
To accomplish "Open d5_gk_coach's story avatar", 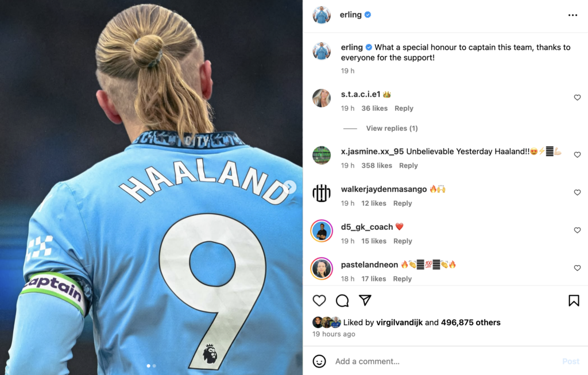I will tap(322, 231).
